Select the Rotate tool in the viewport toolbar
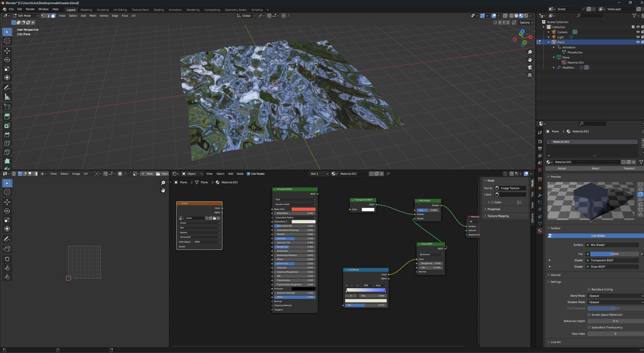 click(7, 60)
